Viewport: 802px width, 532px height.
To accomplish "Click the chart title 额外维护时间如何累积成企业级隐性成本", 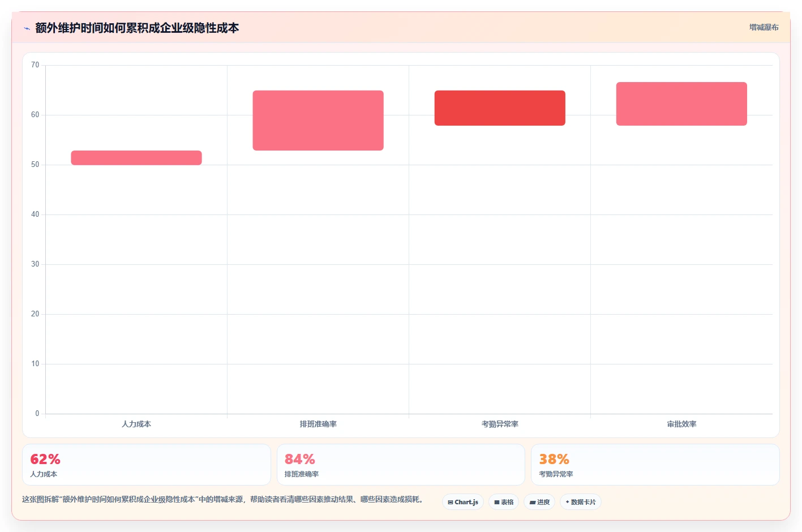I will coord(137,28).
